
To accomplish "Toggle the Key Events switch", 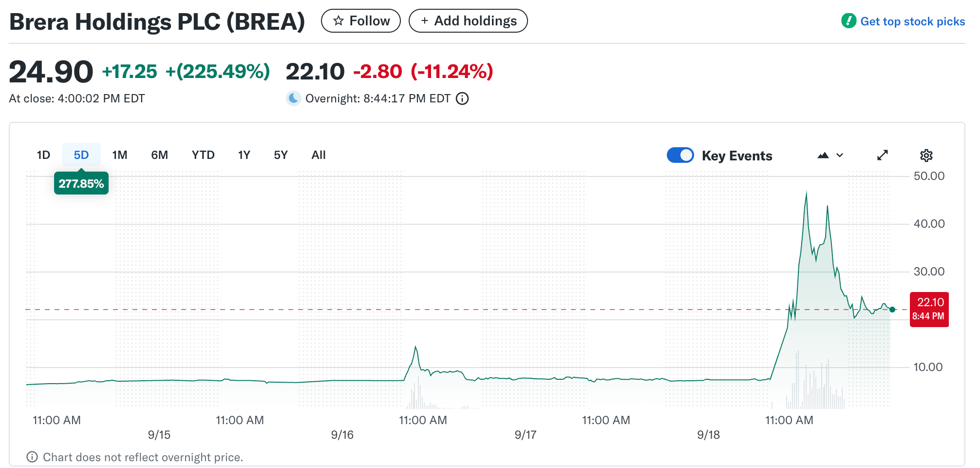I will tap(680, 155).
